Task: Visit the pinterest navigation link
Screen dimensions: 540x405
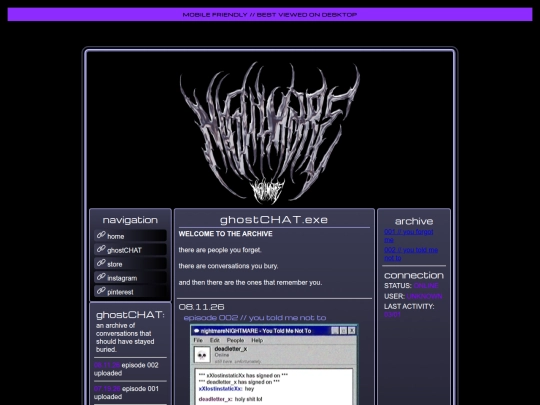Action: 130,292
